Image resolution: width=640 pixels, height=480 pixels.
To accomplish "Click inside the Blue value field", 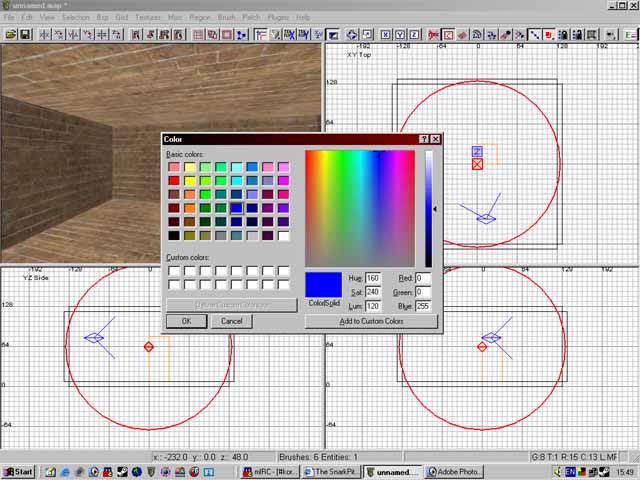I will pos(423,306).
